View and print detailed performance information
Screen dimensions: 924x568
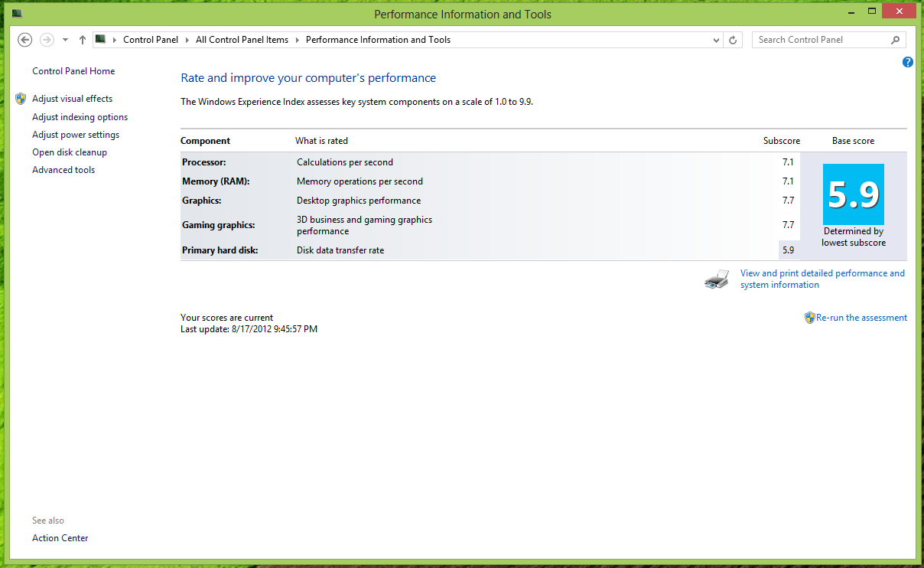pyautogui.click(x=822, y=279)
